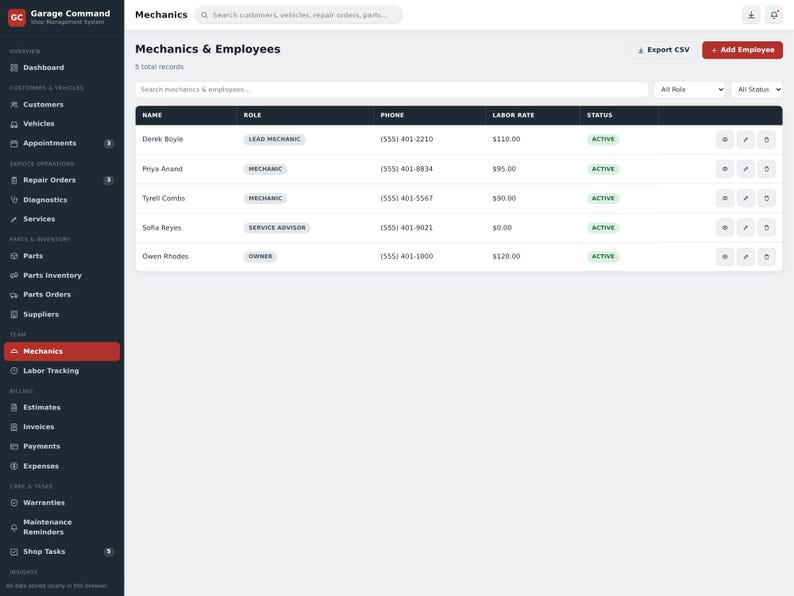Viewport: 794px width, 596px height.
Task: Go to Repair Orders
Action: tap(62, 180)
